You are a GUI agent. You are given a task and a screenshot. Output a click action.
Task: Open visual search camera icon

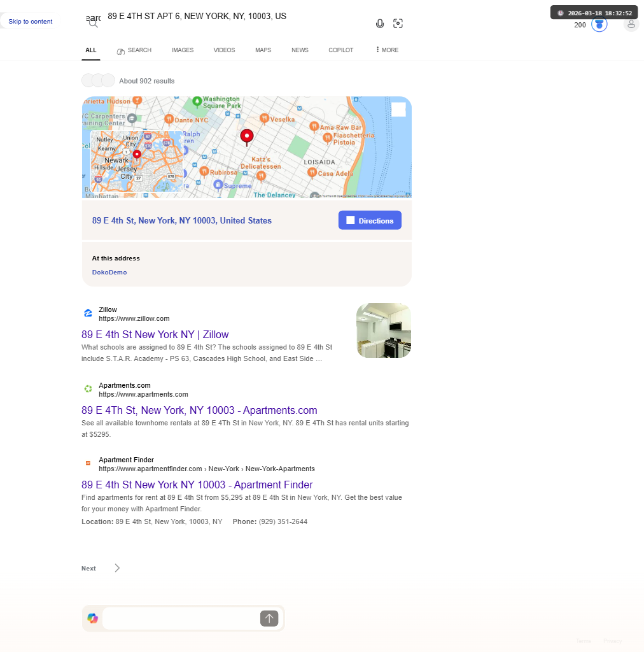[x=398, y=24]
